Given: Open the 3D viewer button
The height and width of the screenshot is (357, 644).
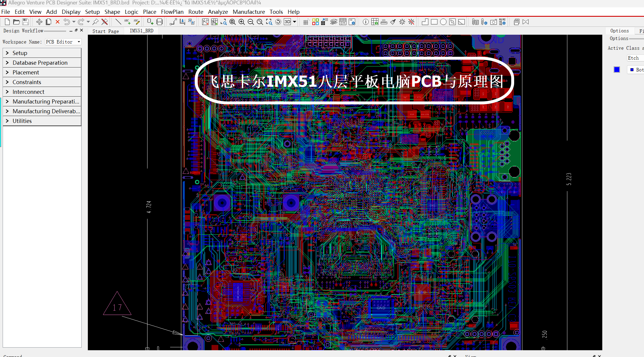Looking at the screenshot, I should point(288,22).
